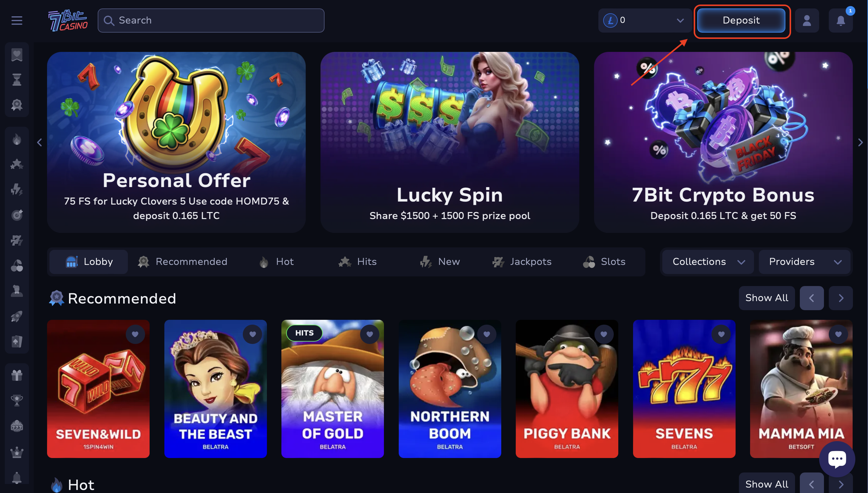This screenshot has width=868, height=493.
Task: Switch to the Hot tab
Action: pos(276,262)
